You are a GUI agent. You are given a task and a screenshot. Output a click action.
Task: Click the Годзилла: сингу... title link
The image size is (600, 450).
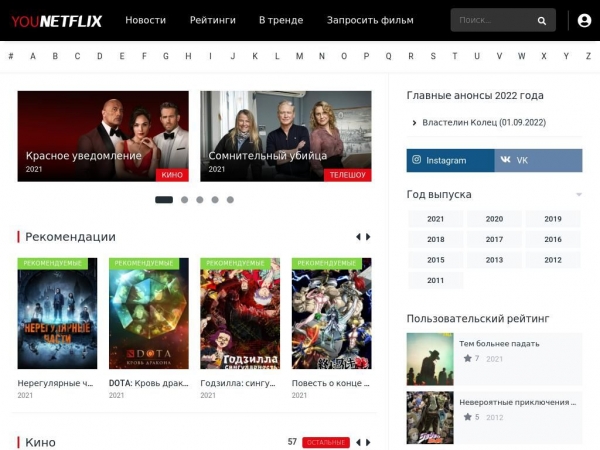click(x=238, y=383)
